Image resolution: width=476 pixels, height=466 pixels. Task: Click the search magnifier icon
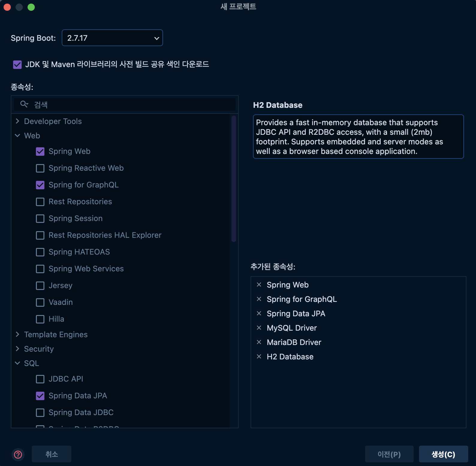pyautogui.click(x=24, y=104)
